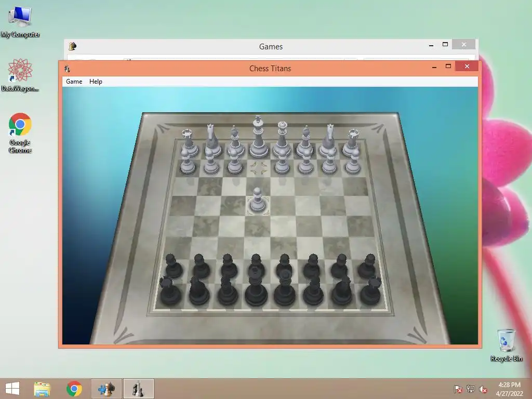Image resolution: width=532 pixels, height=399 pixels.
Task: Open Action Center flag in system tray
Action: tap(458, 389)
